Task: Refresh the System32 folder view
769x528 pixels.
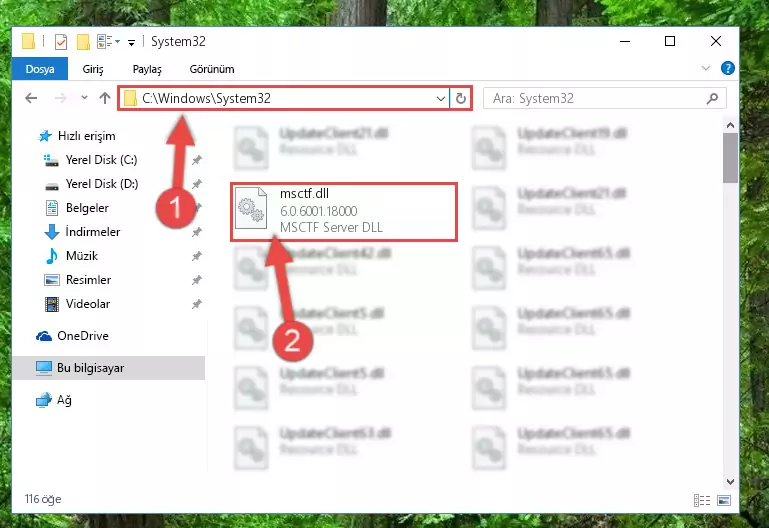Action: point(461,99)
